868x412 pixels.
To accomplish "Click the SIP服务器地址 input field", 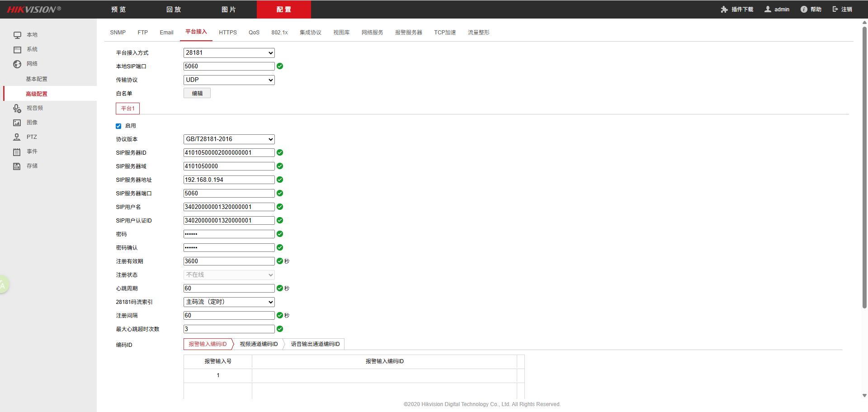I will [229, 180].
